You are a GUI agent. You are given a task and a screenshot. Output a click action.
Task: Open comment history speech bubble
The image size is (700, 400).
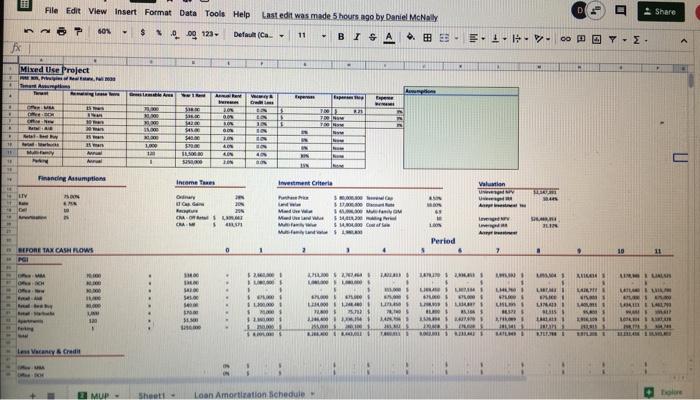pyautogui.click(x=620, y=10)
